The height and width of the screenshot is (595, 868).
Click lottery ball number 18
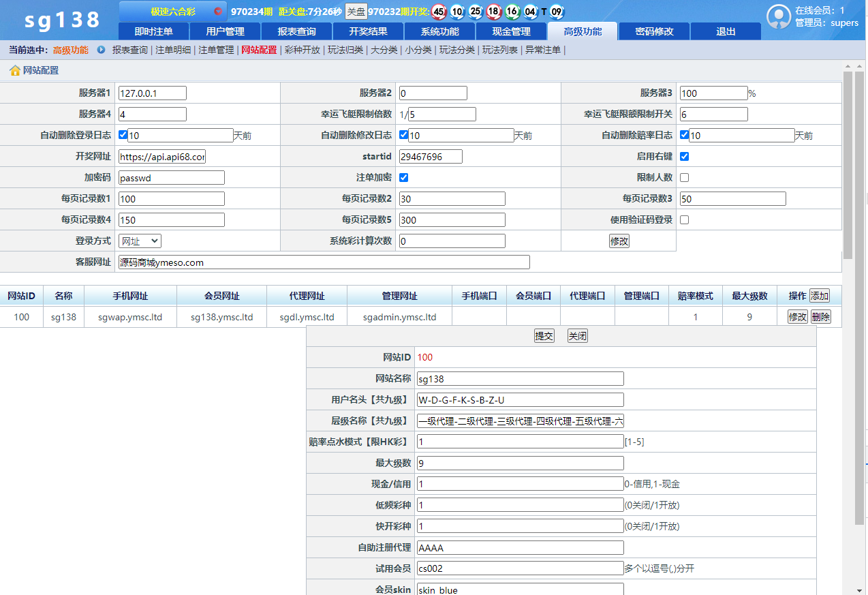tap(494, 12)
